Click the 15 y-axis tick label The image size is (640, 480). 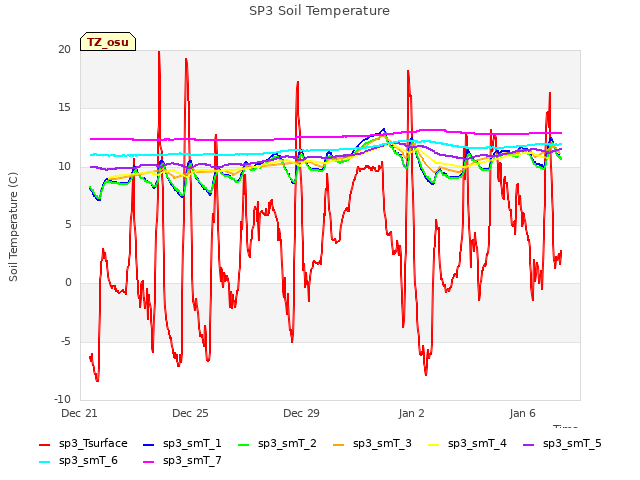(64, 108)
